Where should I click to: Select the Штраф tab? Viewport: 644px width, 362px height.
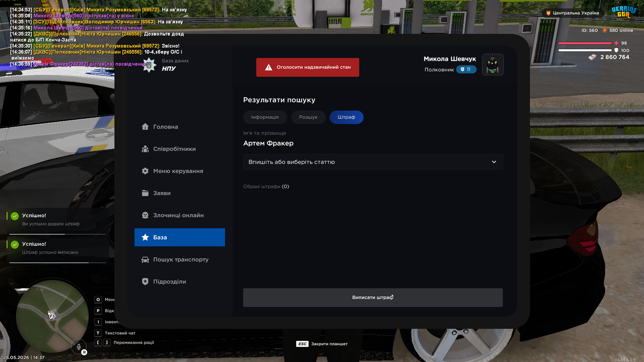[347, 117]
